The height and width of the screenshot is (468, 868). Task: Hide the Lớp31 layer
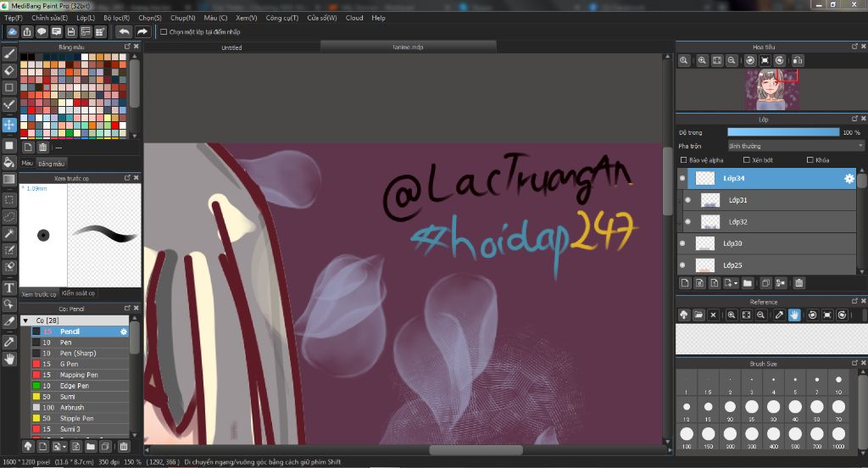(687, 200)
